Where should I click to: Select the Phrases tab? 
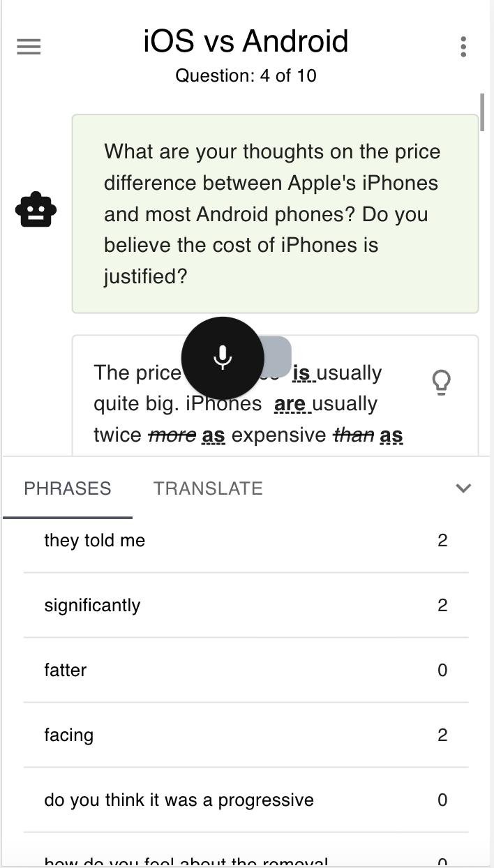pos(68,488)
